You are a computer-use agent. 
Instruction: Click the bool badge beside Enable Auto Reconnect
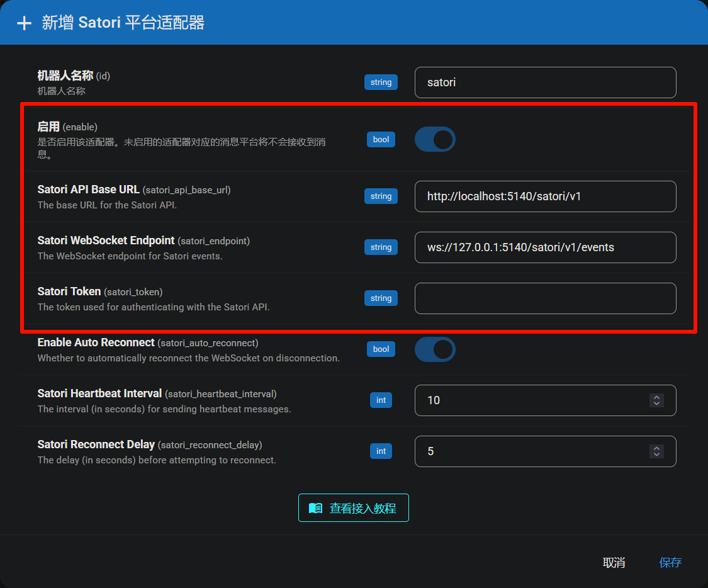click(x=381, y=349)
